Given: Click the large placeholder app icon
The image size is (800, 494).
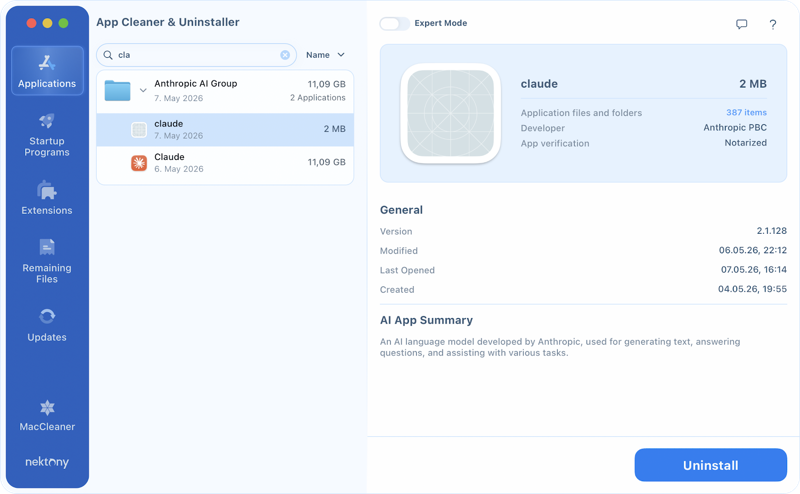Looking at the screenshot, I should [x=451, y=113].
